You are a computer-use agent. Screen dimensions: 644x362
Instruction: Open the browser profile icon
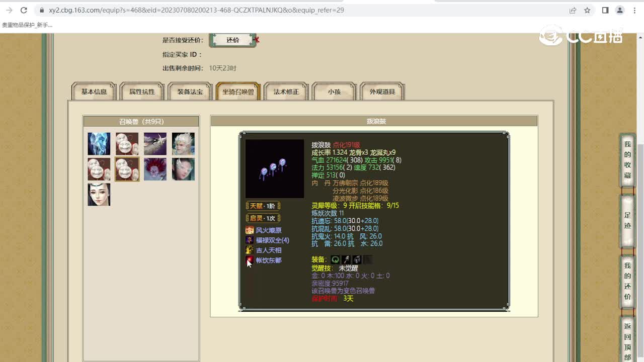620,10
